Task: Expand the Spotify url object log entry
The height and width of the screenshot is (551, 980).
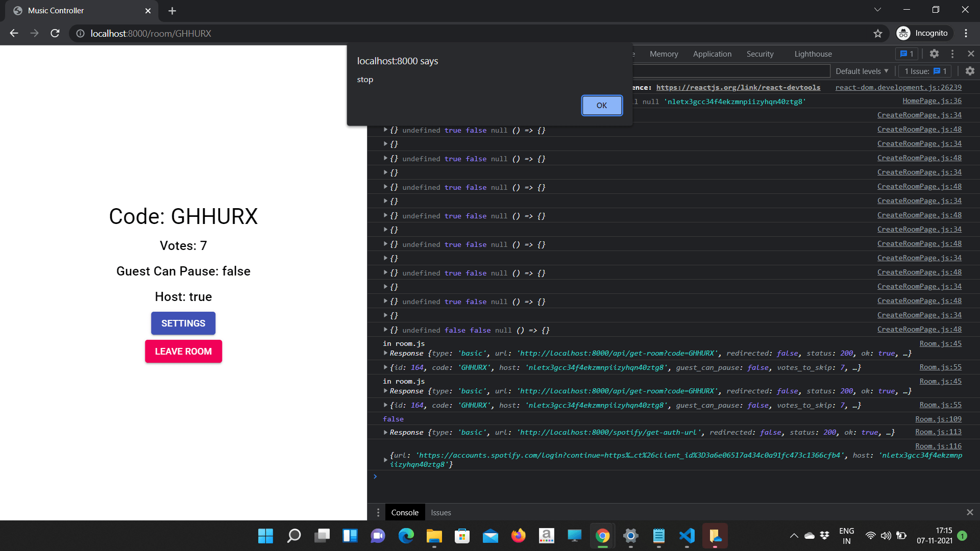Action: coord(385,460)
